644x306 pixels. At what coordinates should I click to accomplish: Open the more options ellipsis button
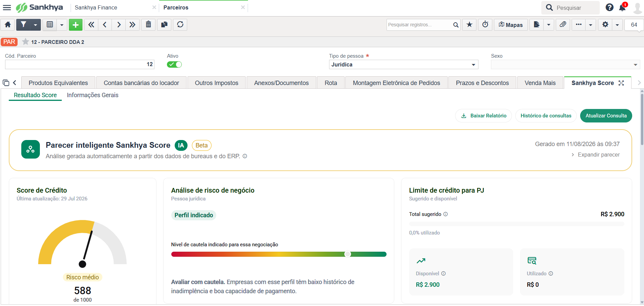579,25
